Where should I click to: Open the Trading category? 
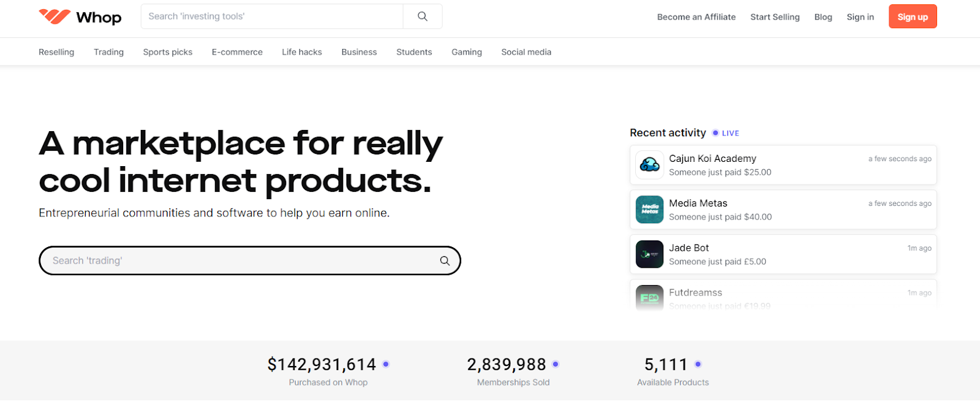(x=108, y=52)
